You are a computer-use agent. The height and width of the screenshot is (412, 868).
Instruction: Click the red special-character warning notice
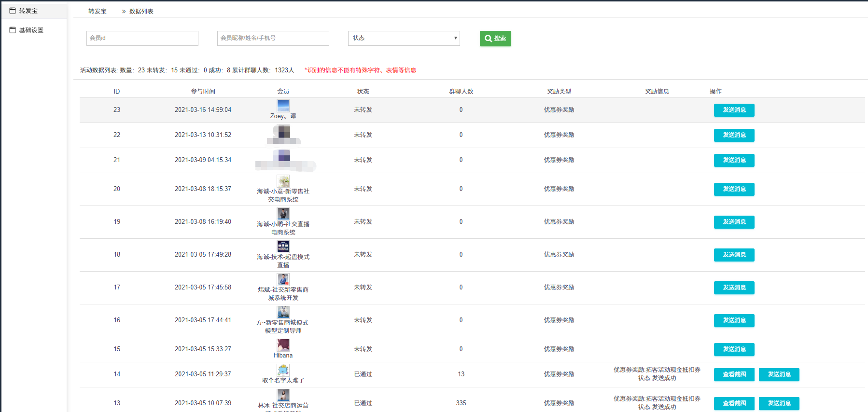[x=360, y=70]
